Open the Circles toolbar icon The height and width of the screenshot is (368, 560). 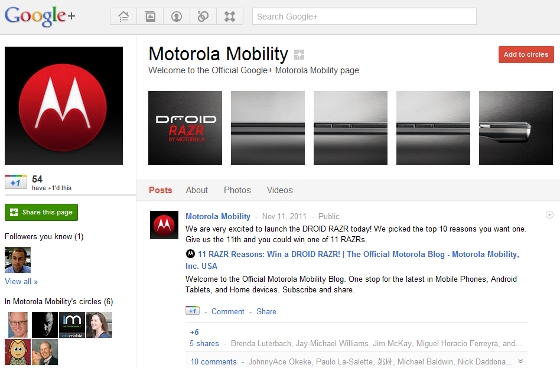203,16
